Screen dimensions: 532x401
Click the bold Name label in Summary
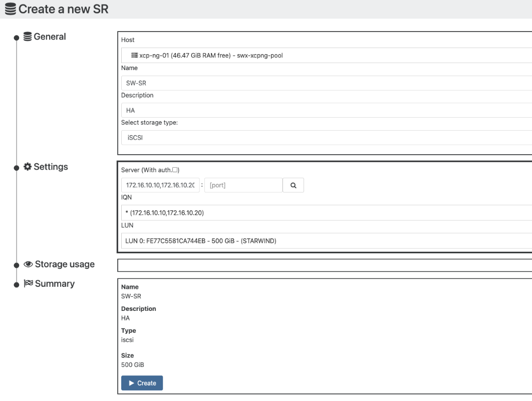coord(130,287)
